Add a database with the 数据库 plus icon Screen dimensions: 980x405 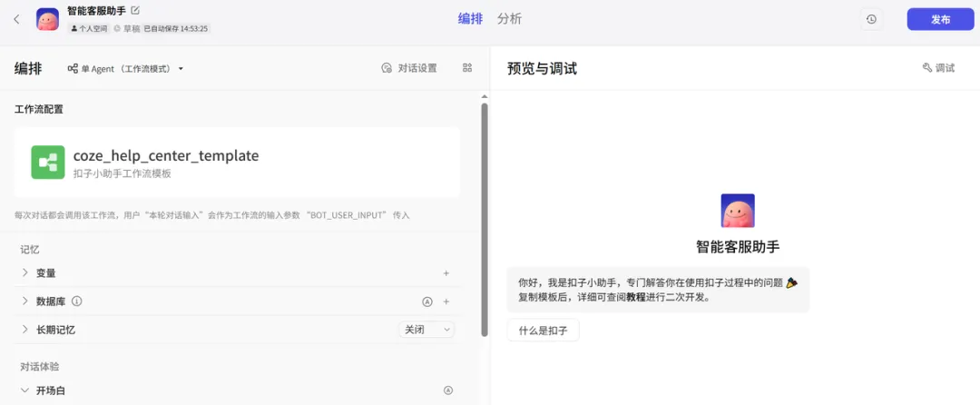(446, 301)
